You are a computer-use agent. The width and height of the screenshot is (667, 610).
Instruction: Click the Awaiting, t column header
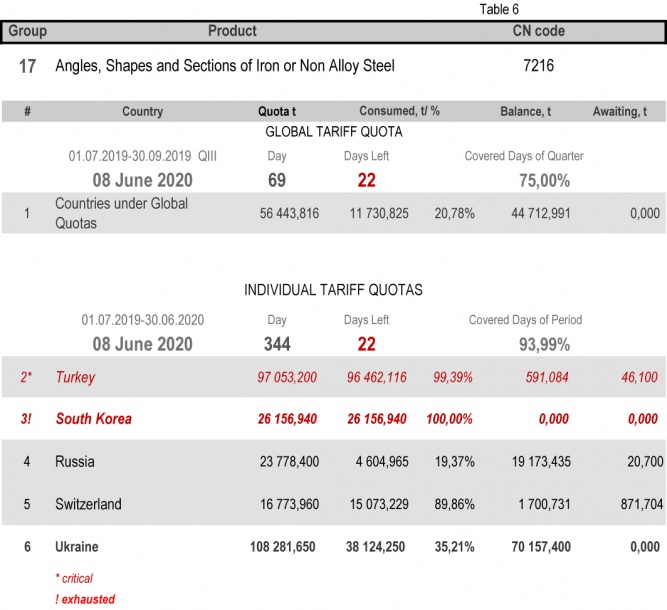pos(626,112)
